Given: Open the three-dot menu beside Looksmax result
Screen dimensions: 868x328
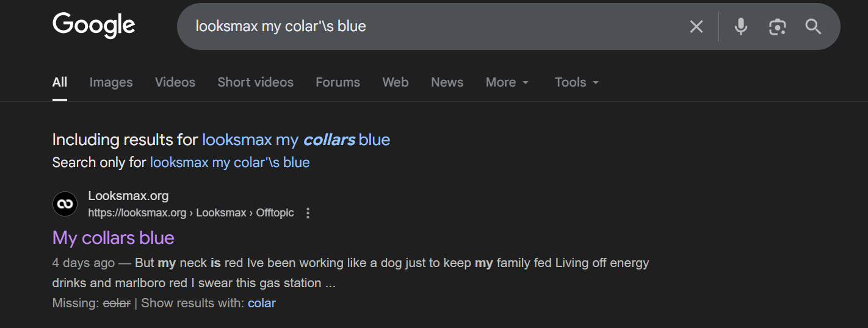Looking at the screenshot, I should click(x=308, y=213).
